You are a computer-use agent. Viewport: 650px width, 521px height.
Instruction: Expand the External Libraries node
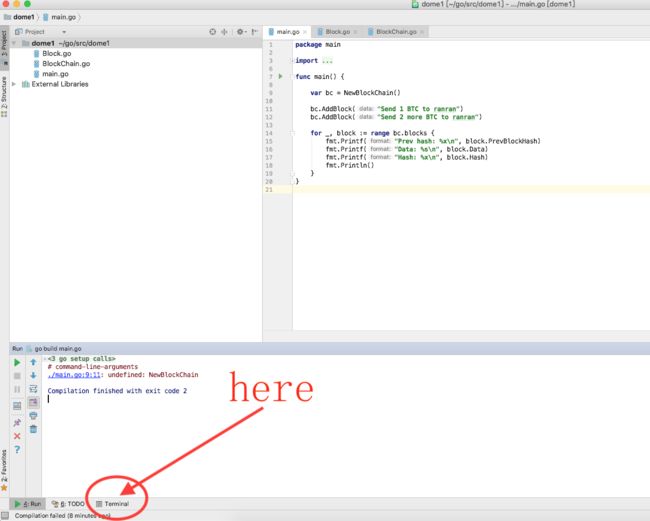click(14, 84)
